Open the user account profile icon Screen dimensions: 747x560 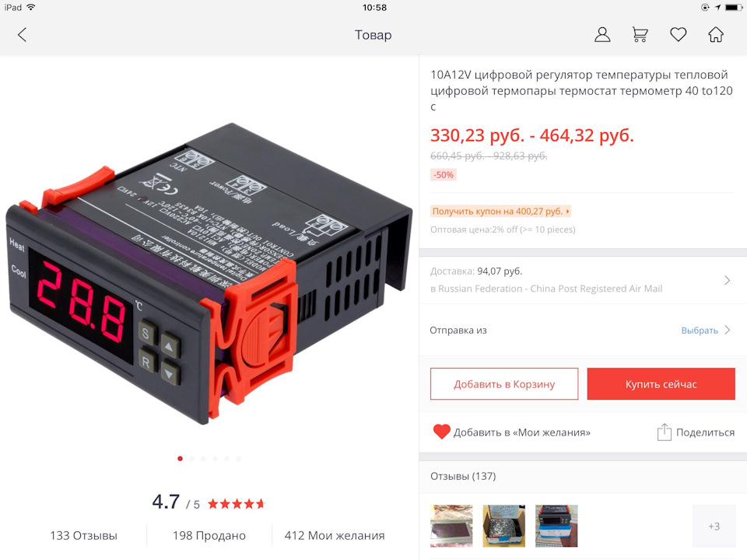click(602, 35)
